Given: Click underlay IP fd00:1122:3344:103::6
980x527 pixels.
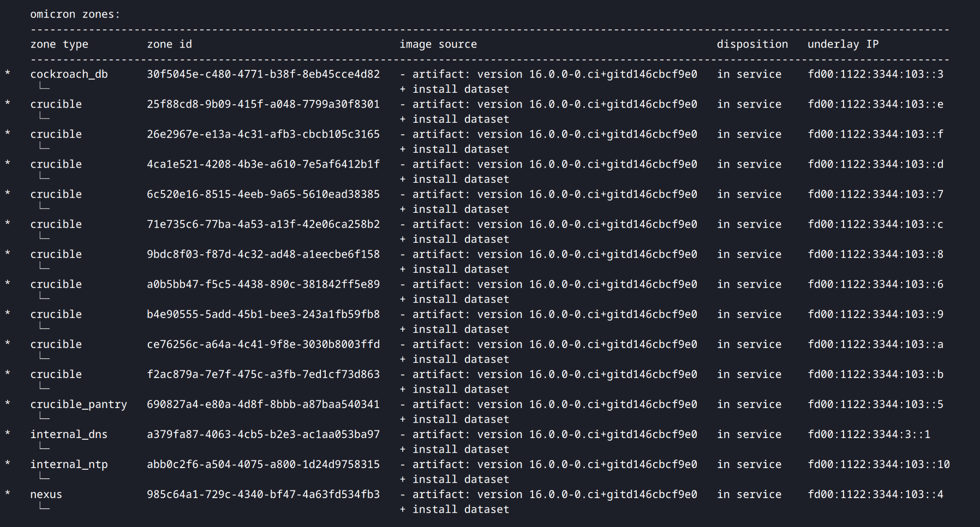Looking at the screenshot, I should coord(876,284).
